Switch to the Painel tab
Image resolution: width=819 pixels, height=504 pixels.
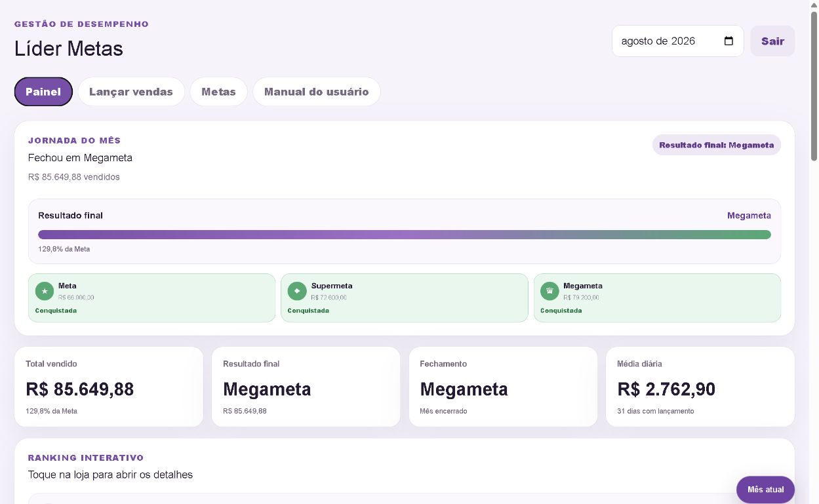pos(43,92)
